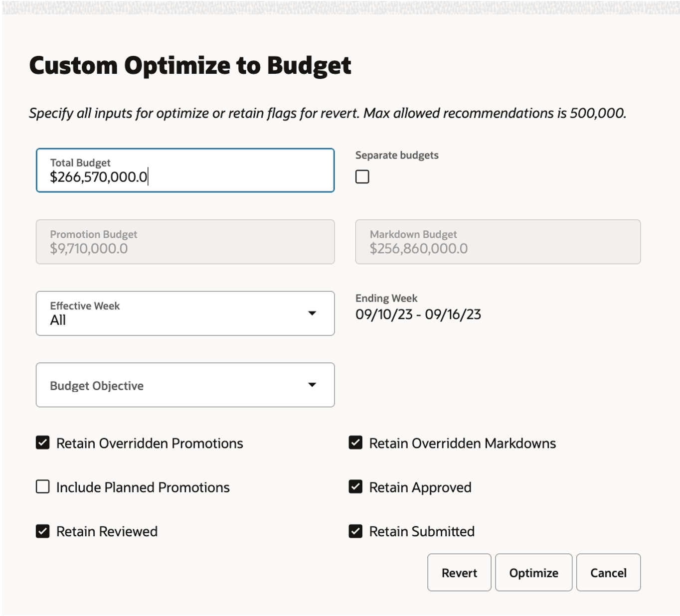Image resolution: width=680 pixels, height=616 pixels.
Task: Click the Retain Approved label text
Action: tap(420, 487)
